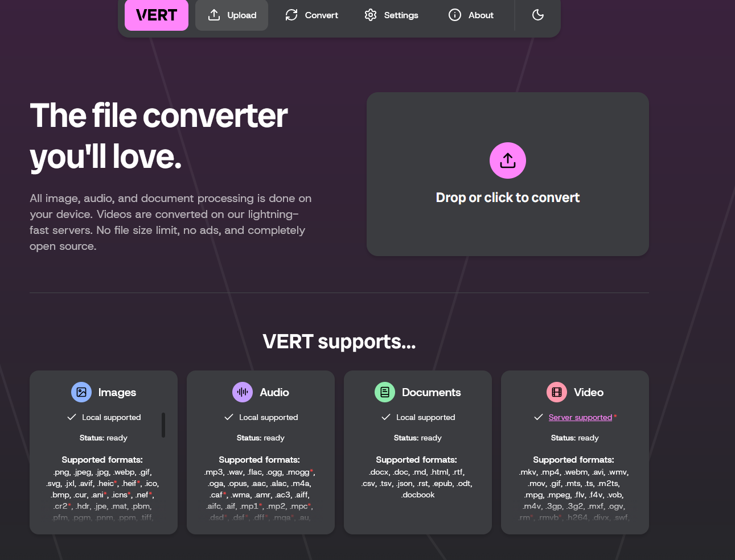Open the Upload tab
The height and width of the screenshot is (560, 735).
pyautogui.click(x=232, y=15)
